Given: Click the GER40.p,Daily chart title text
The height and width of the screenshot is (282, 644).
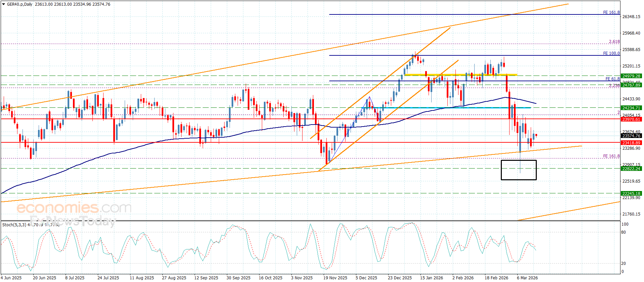Looking at the screenshot, I should coord(19,4).
